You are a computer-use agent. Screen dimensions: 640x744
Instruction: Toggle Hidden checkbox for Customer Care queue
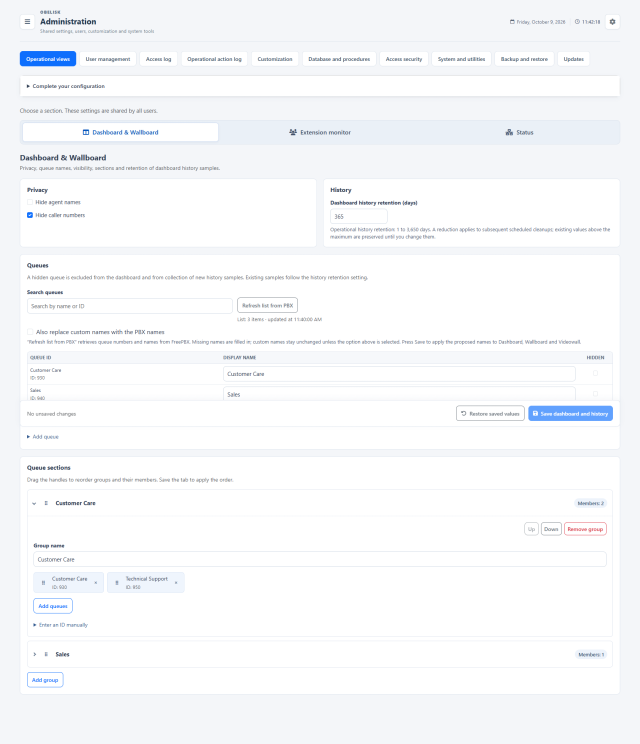(595, 373)
